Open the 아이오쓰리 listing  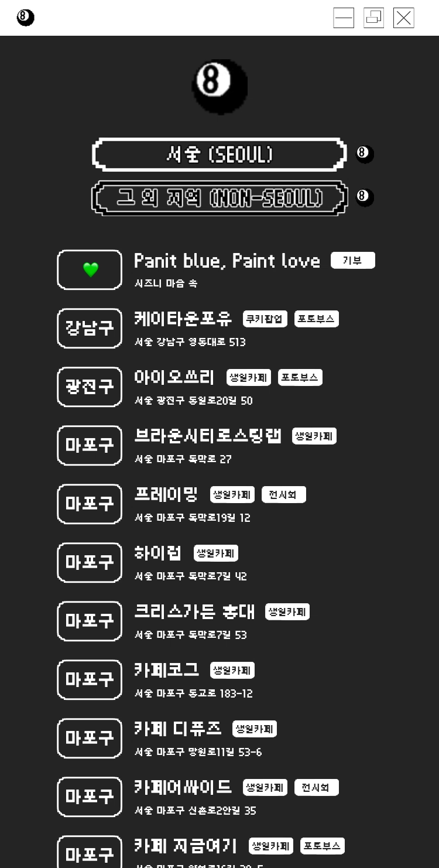click(x=174, y=377)
